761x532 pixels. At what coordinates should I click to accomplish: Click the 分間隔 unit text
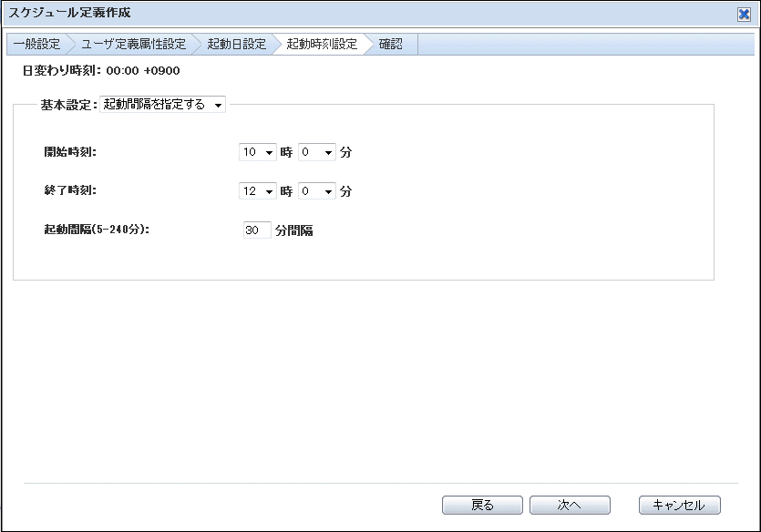(x=294, y=230)
